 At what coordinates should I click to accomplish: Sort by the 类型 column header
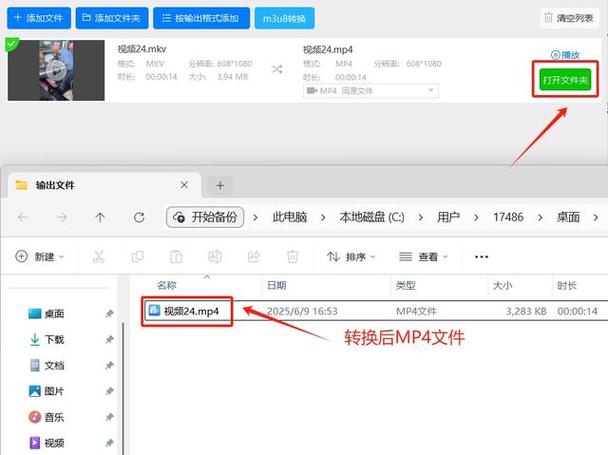(405, 285)
